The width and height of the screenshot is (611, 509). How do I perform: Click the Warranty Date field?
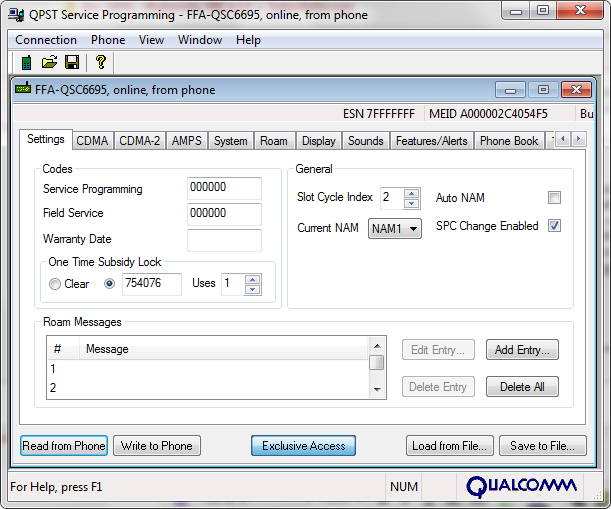click(x=224, y=240)
